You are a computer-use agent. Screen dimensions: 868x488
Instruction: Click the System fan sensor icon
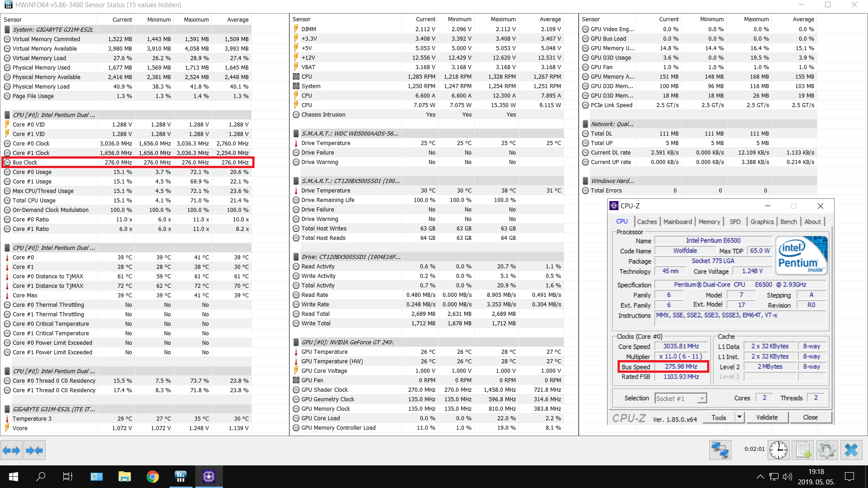pyautogui.click(x=296, y=86)
